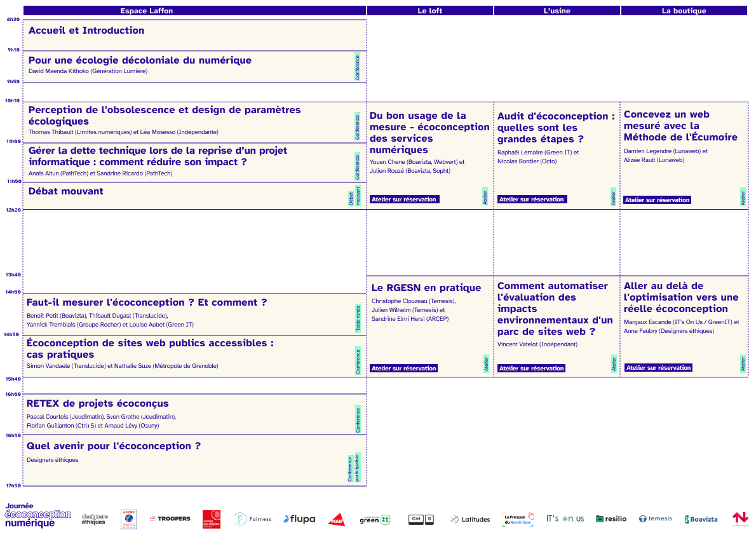Screen dimensions: 756x535
Task: Click the ADEME sponsor logo
Action: tap(129, 519)
